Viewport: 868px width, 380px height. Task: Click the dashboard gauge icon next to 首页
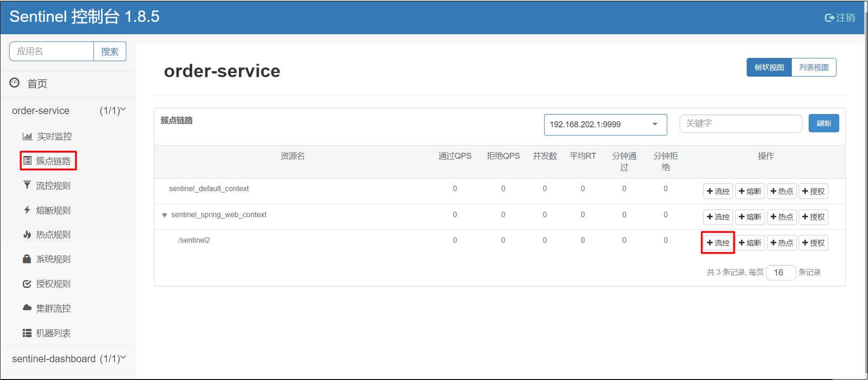(15, 83)
